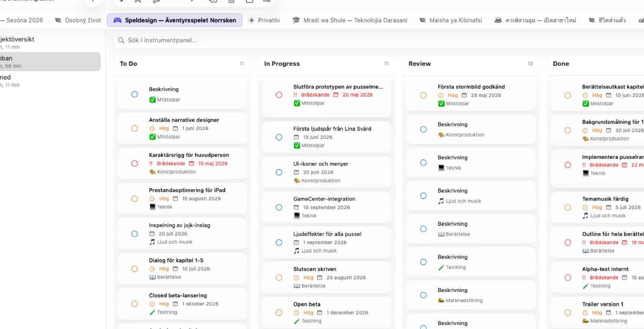Click the calendar icon next to 15 juni 2026
The height and width of the screenshot is (329, 644).
pyautogui.click(x=296, y=137)
